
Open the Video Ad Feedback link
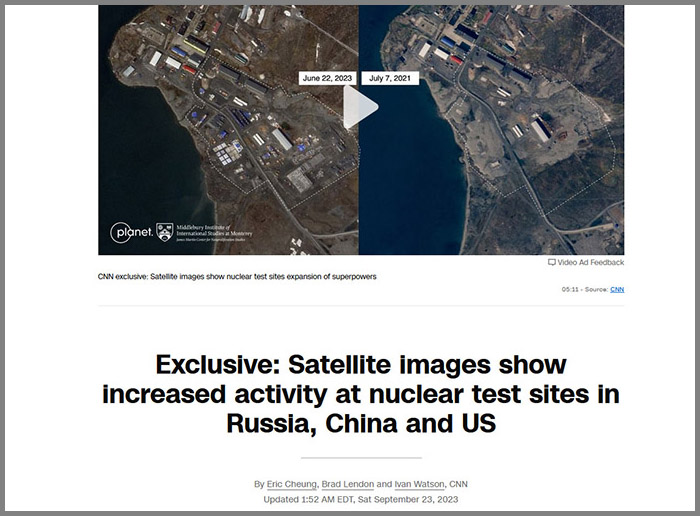tap(591, 262)
